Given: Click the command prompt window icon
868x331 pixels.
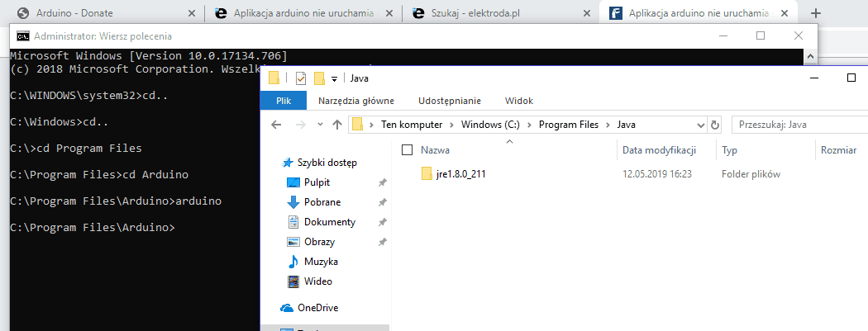Looking at the screenshot, I should (22, 36).
